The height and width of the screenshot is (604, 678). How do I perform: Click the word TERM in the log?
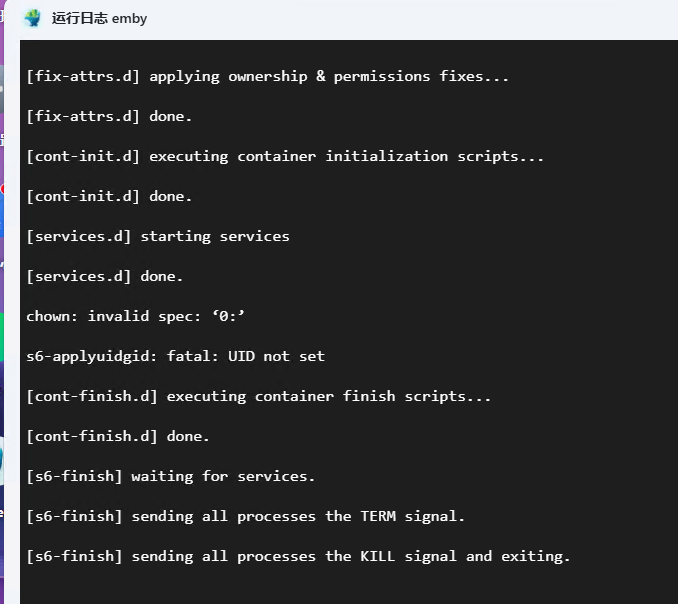tap(378, 516)
